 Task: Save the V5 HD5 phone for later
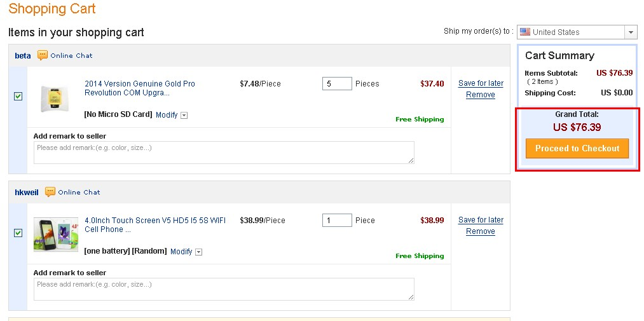tap(481, 220)
